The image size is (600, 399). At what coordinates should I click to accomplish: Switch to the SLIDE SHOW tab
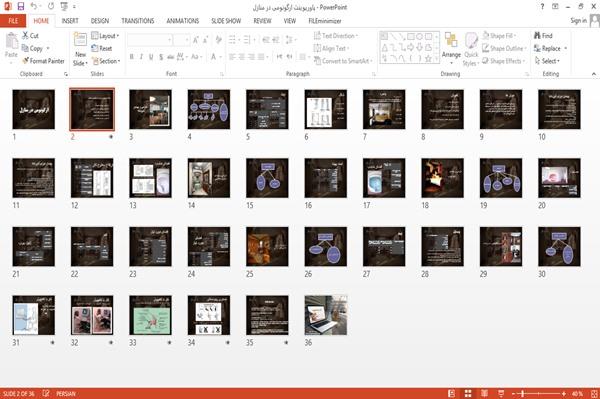pyautogui.click(x=226, y=21)
